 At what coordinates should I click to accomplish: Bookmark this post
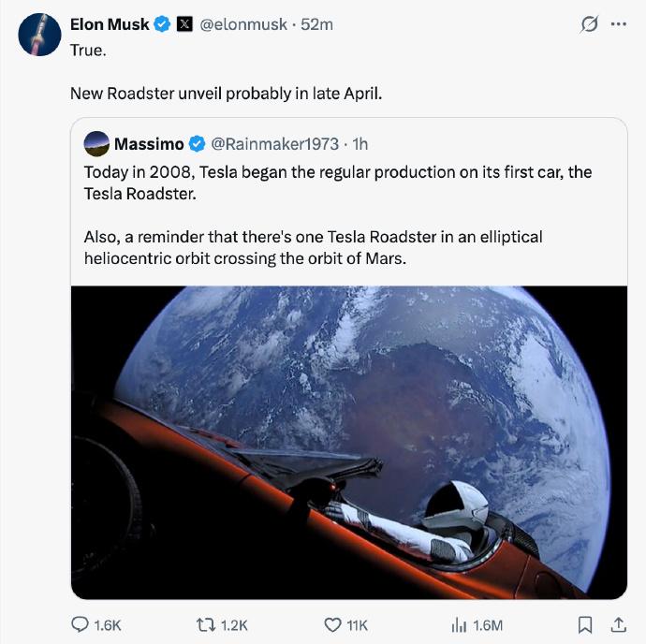pos(585,624)
